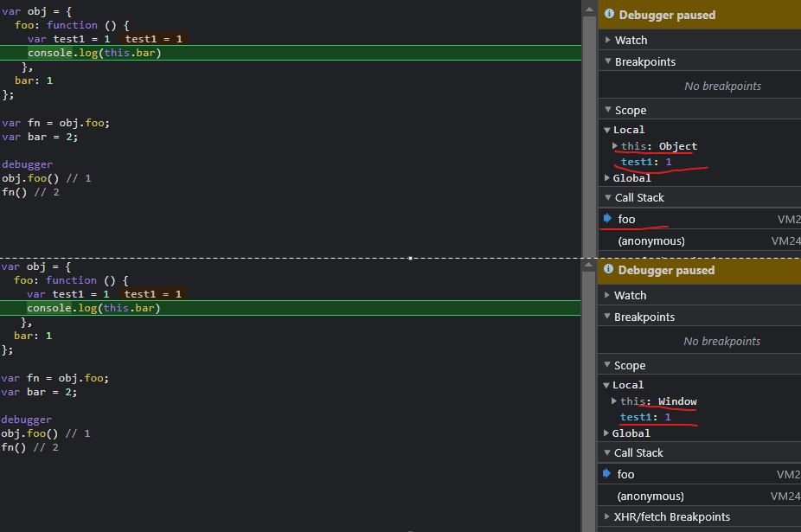Collapse the Breakpoints section in the lower debugger panel
The width and height of the screenshot is (801, 532).
[607, 317]
